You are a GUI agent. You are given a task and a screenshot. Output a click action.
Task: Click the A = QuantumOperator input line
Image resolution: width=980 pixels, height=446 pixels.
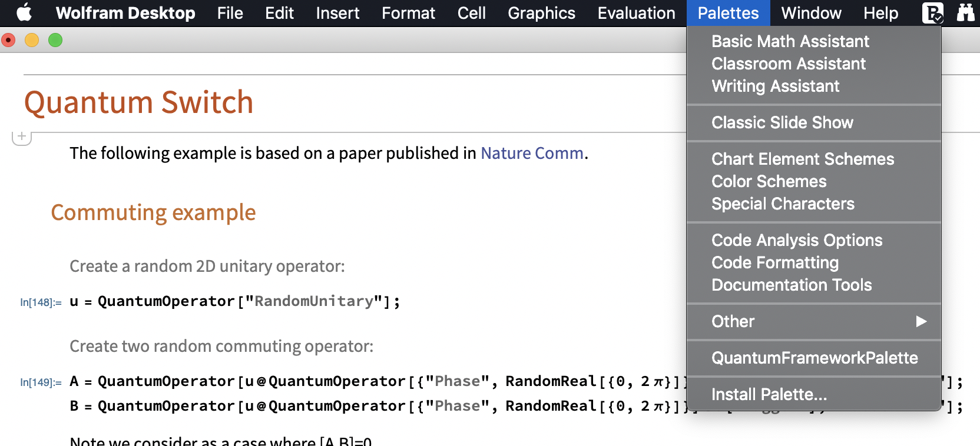coord(378,381)
